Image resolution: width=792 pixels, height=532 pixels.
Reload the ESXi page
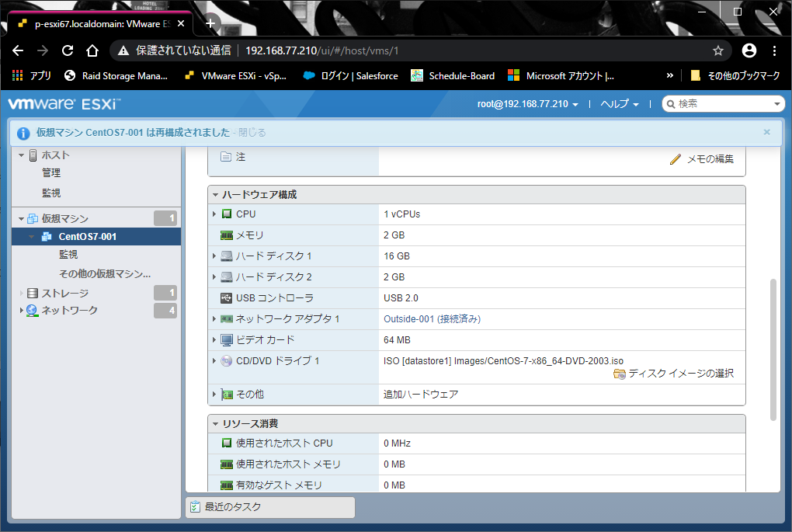[68, 50]
